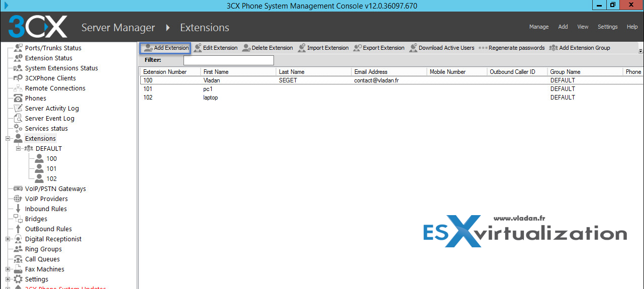This screenshot has height=289, width=644.
Task: Click Download Active Users in toolbar
Action: click(x=442, y=48)
